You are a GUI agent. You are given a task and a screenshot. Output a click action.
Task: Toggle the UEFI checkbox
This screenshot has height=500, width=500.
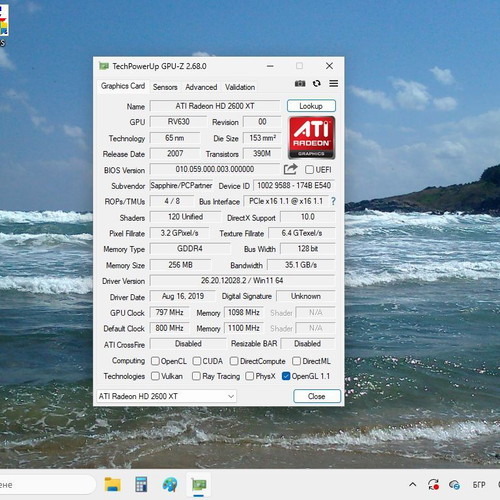[309, 170]
